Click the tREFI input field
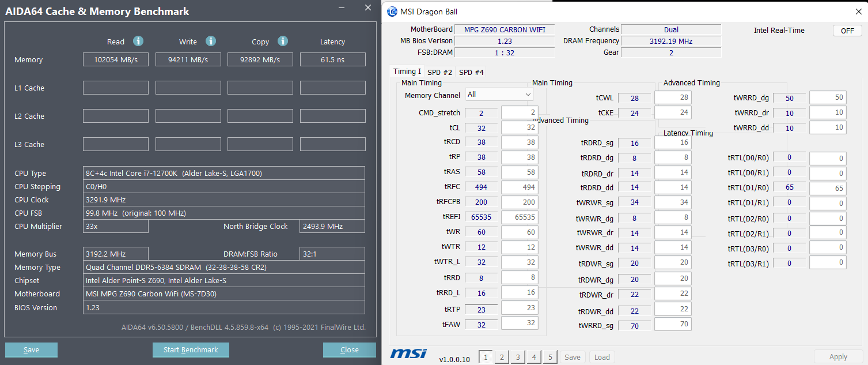Viewport: 868px width, 365px height. 520,217
